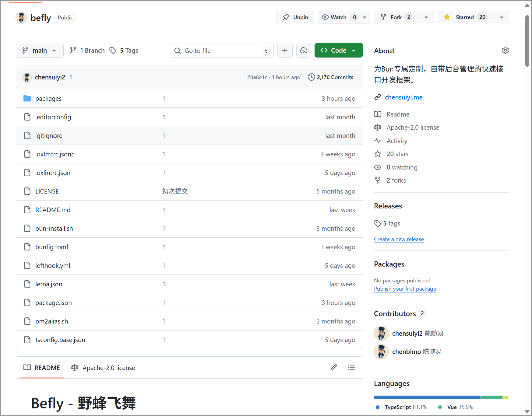Open the pm2alias.sh file
This screenshot has width=532, height=416.
click(52, 321)
